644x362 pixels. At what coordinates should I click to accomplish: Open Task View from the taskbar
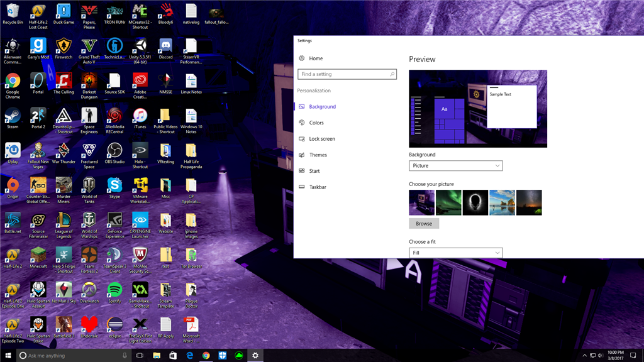[x=140, y=356]
